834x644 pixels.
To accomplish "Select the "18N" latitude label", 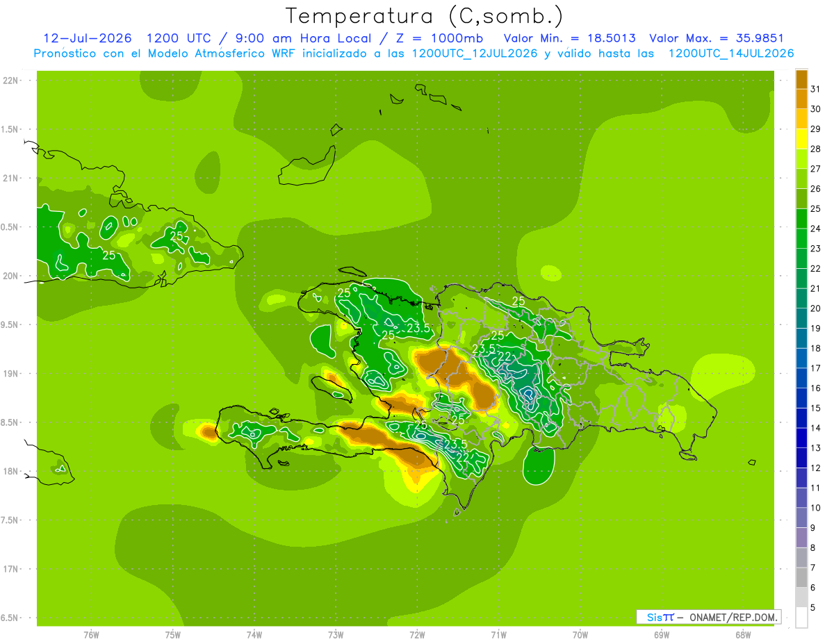I will 10,471.
